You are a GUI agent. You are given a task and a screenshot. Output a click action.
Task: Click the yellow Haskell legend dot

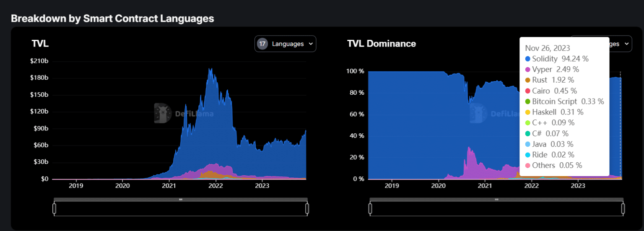[528, 112]
